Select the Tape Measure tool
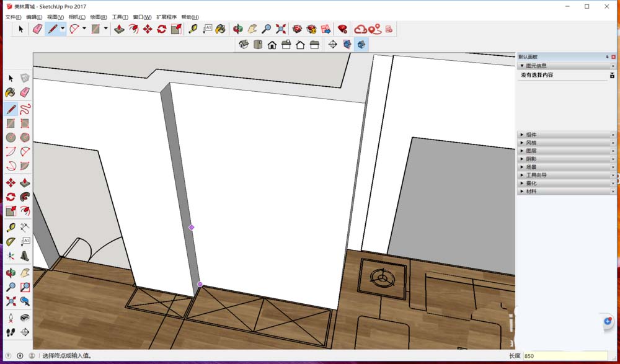 point(193,29)
